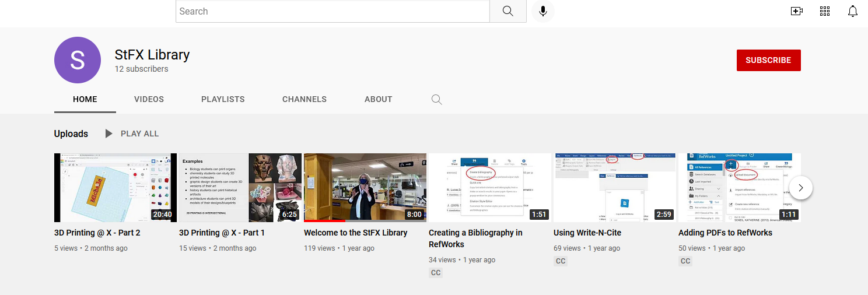Open the Creating a Bibliography thumbnail
Screen dimensions: 868x295
490,188
